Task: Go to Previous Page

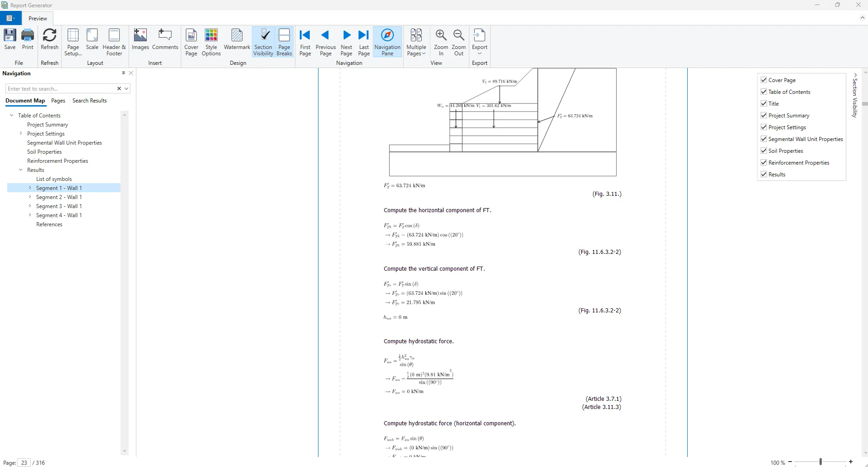Action: [x=326, y=42]
